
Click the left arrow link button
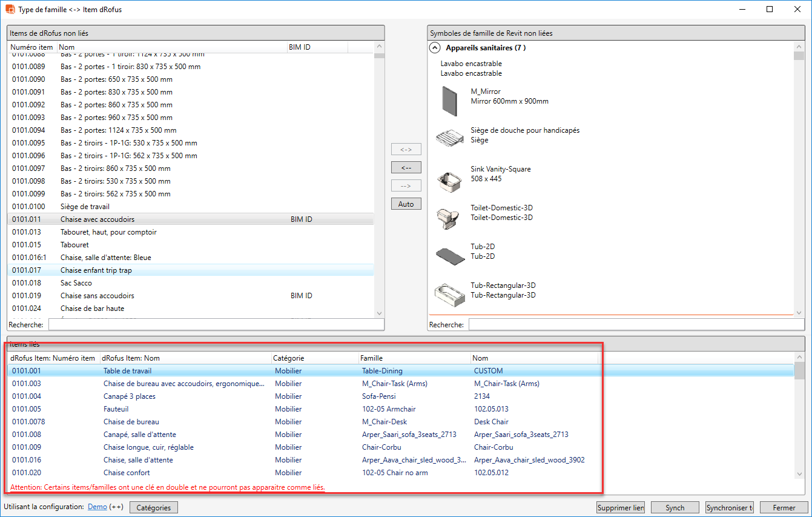(x=406, y=168)
